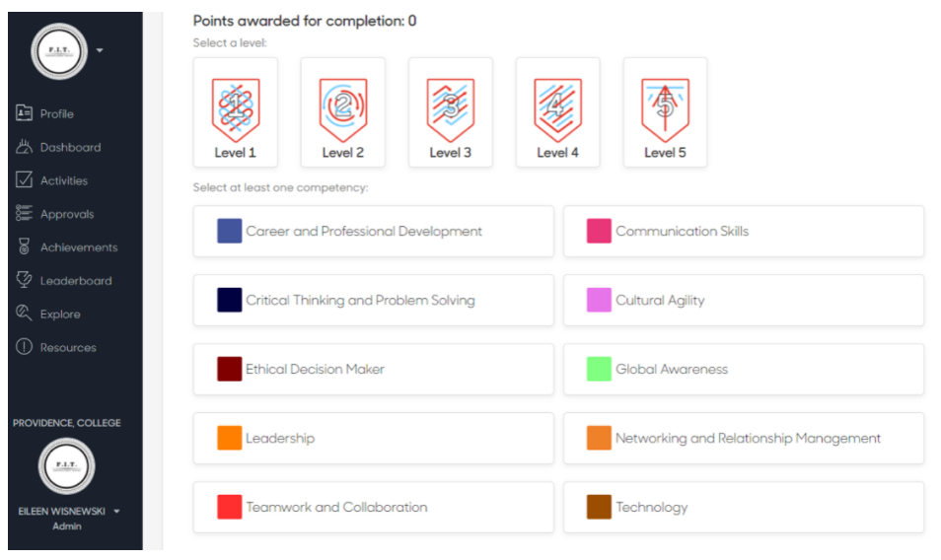Toggle the Communication Skills competency
This screenshot has width=941, height=560.
point(744,232)
